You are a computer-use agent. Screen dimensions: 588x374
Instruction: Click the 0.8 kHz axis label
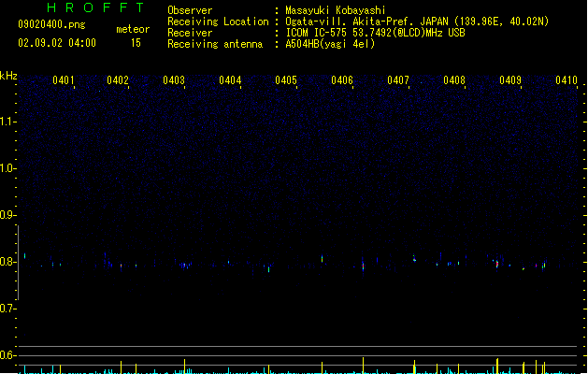click(x=7, y=262)
